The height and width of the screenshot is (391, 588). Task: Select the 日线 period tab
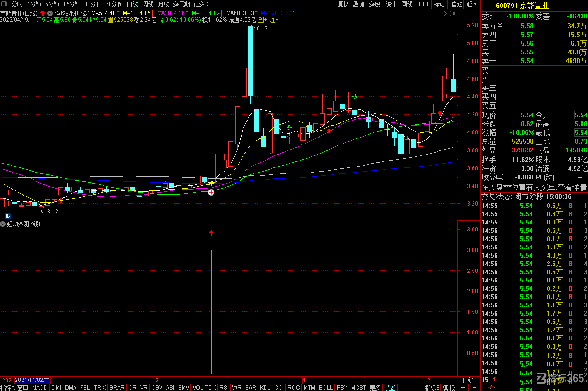click(x=132, y=4)
